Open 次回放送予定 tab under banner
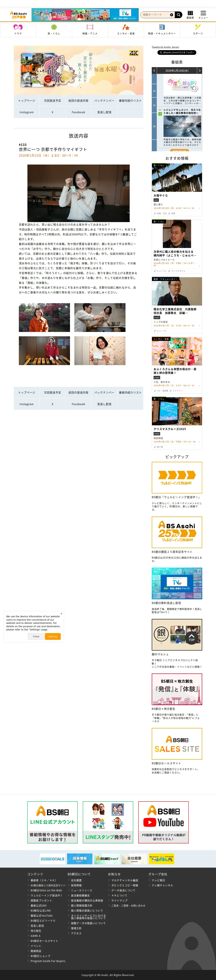Viewport: 216px width, 980px height. (52, 101)
